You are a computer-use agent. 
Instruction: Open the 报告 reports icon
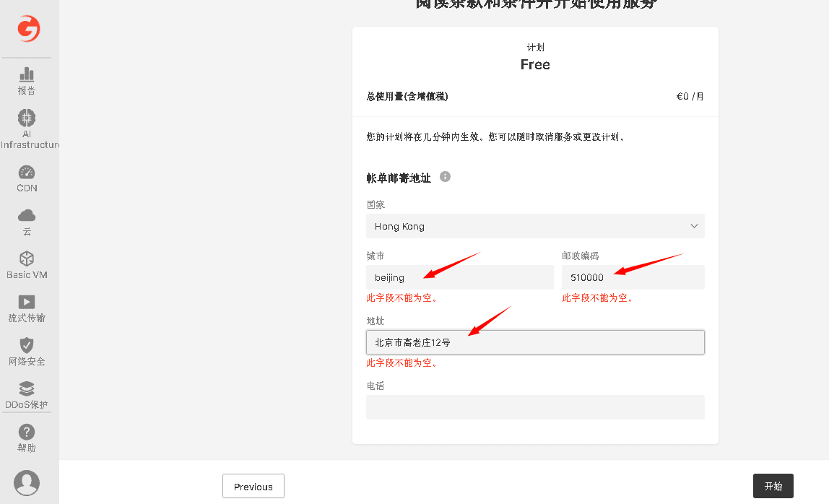[x=27, y=74]
